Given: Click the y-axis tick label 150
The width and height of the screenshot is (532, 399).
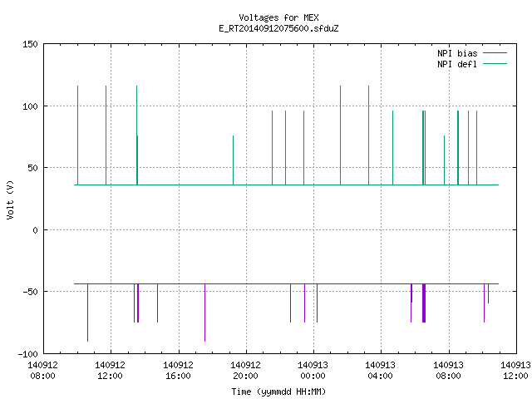Looking at the screenshot, I should point(30,44).
